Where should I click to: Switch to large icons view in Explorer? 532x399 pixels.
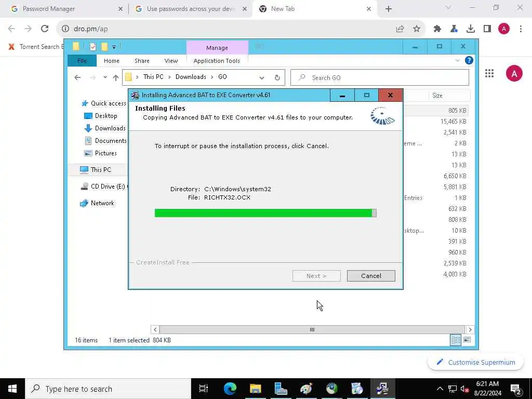[467, 340]
